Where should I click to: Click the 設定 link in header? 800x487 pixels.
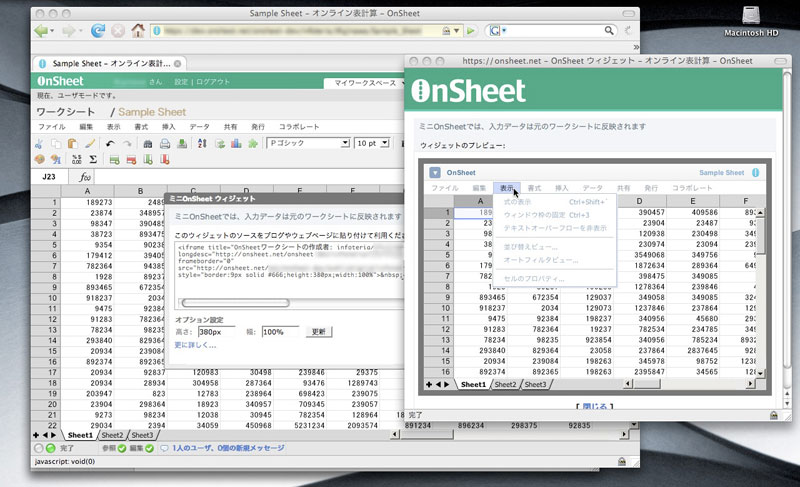coord(181,82)
